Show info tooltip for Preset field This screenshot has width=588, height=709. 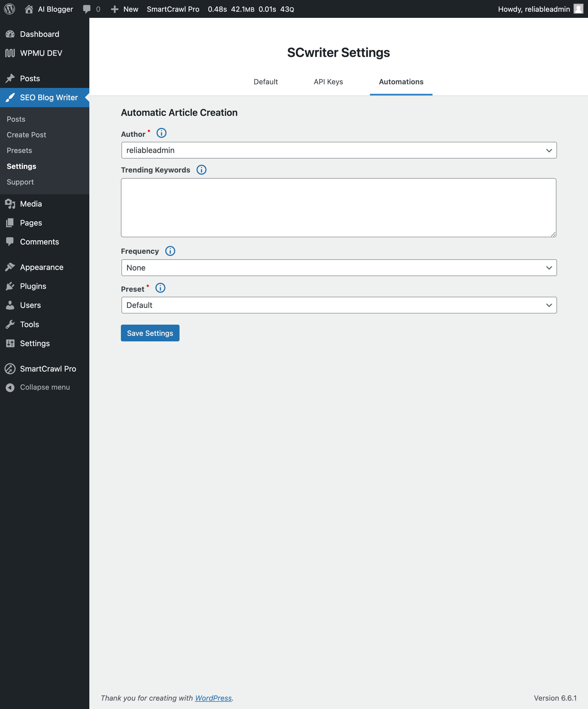tap(161, 288)
